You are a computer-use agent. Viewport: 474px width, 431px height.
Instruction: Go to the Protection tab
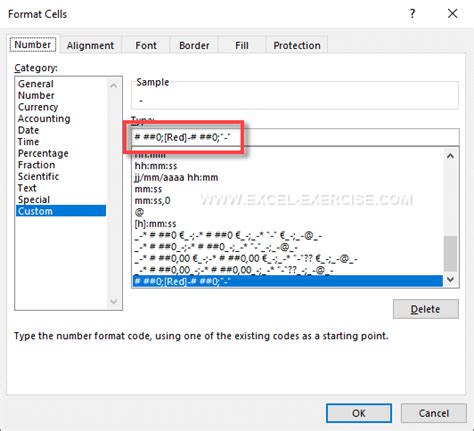coord(297,45)
